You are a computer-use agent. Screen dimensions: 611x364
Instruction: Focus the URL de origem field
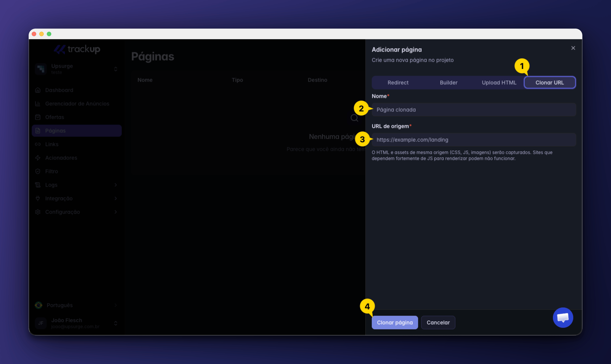474,140
